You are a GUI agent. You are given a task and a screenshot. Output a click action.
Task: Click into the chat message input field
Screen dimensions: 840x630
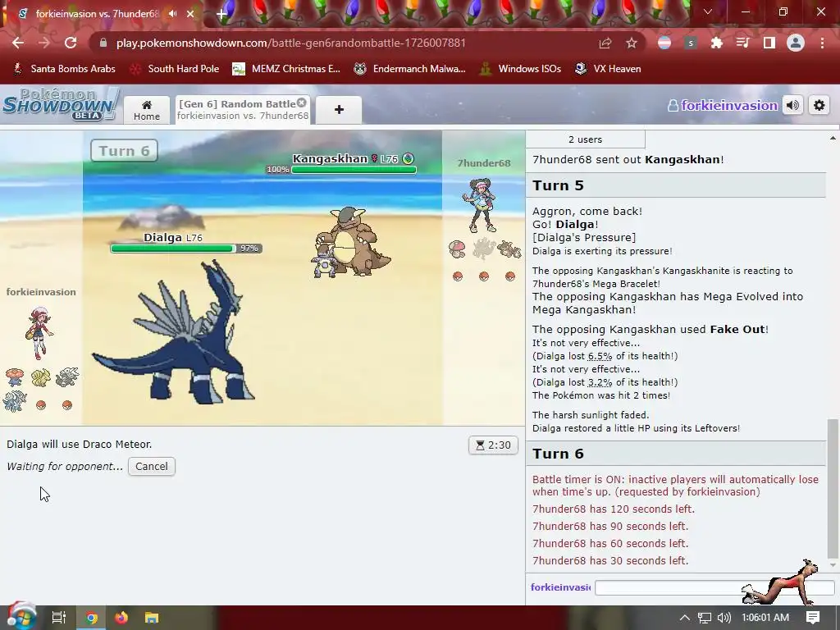(715, 587)
